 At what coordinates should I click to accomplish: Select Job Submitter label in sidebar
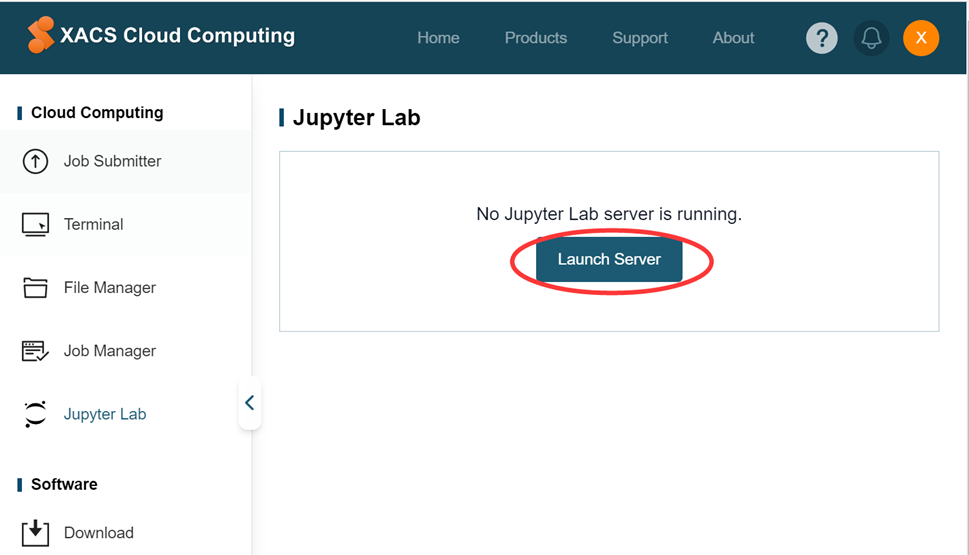coord(112,161)
